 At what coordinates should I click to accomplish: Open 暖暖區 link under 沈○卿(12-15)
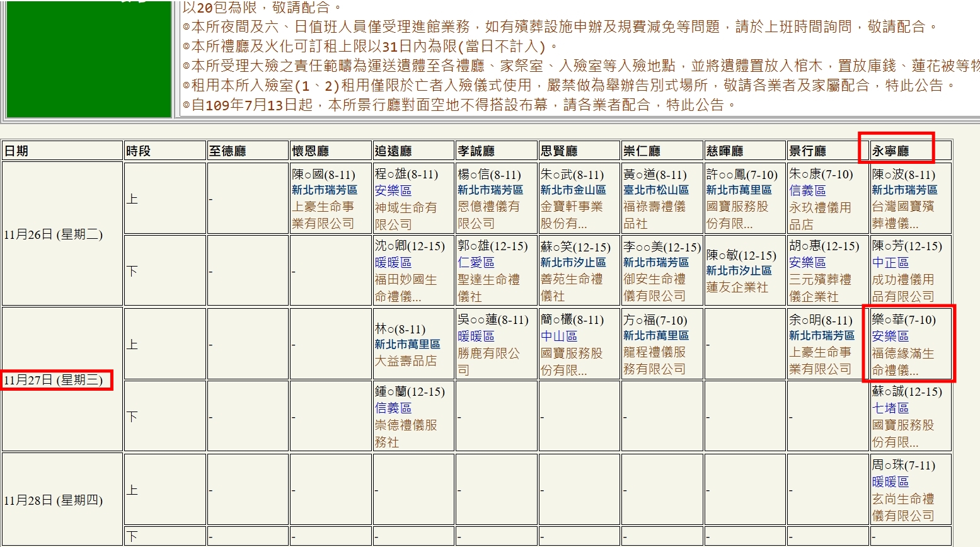393,262
